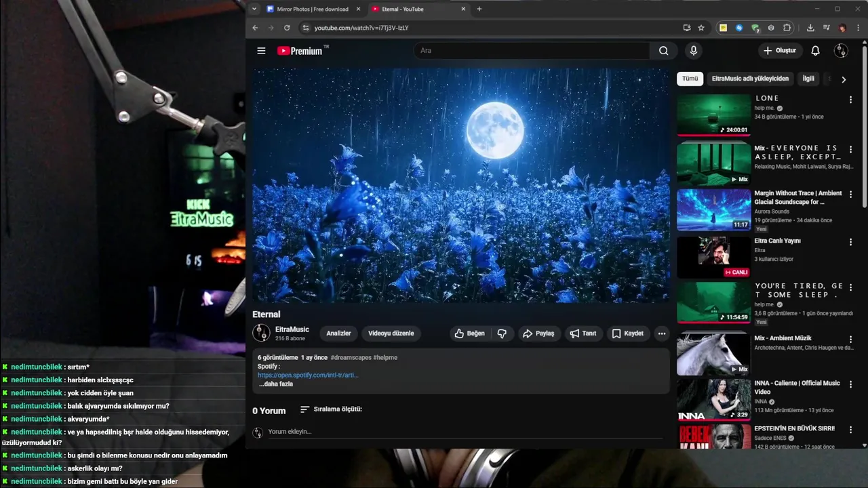Open the Oluştur create menu

780,51
